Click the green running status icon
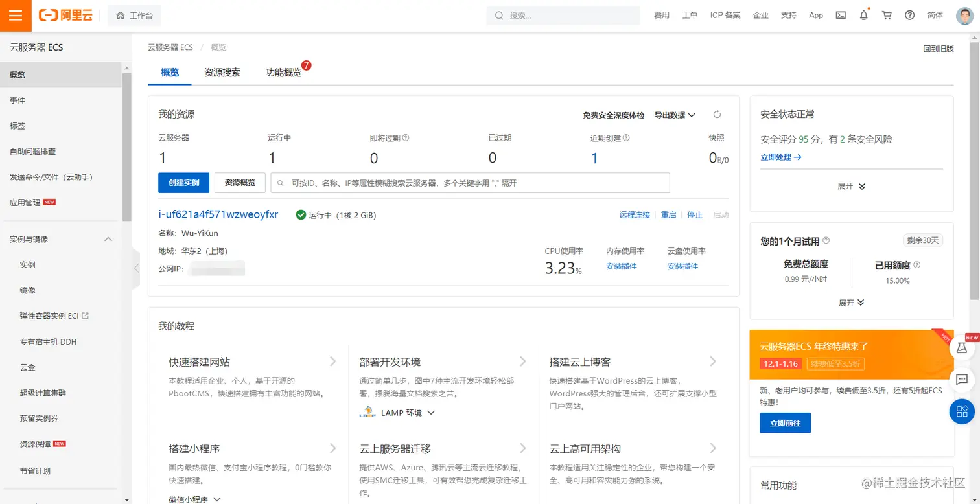 (301, 215)
